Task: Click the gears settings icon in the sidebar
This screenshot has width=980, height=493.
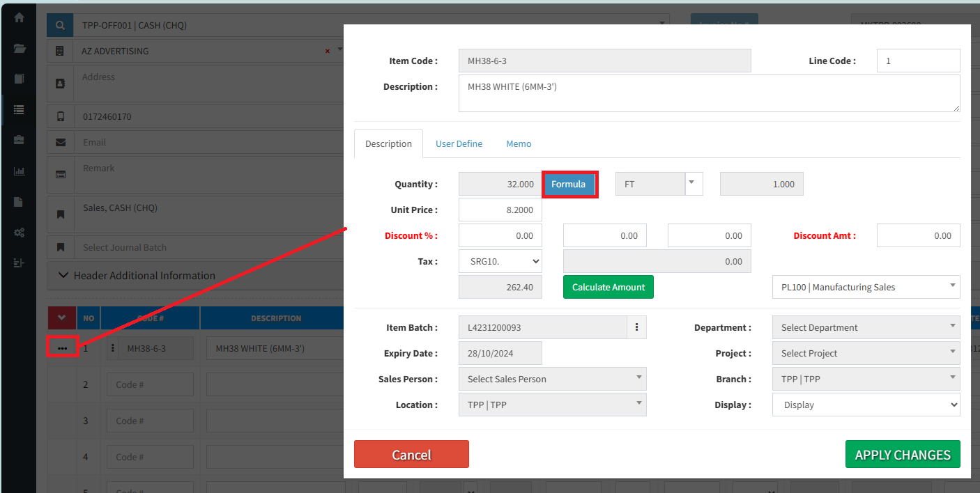Action: [19, 232]
